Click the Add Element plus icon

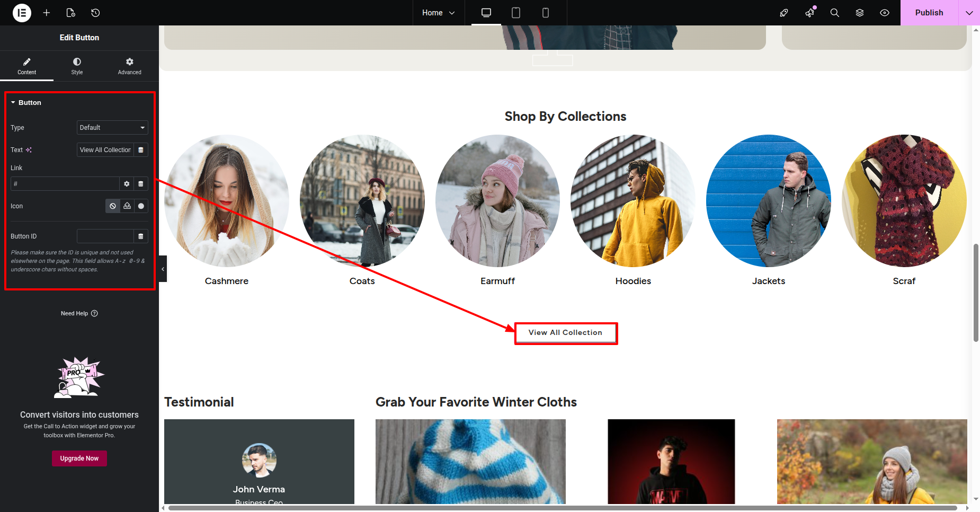coord(47,13)
